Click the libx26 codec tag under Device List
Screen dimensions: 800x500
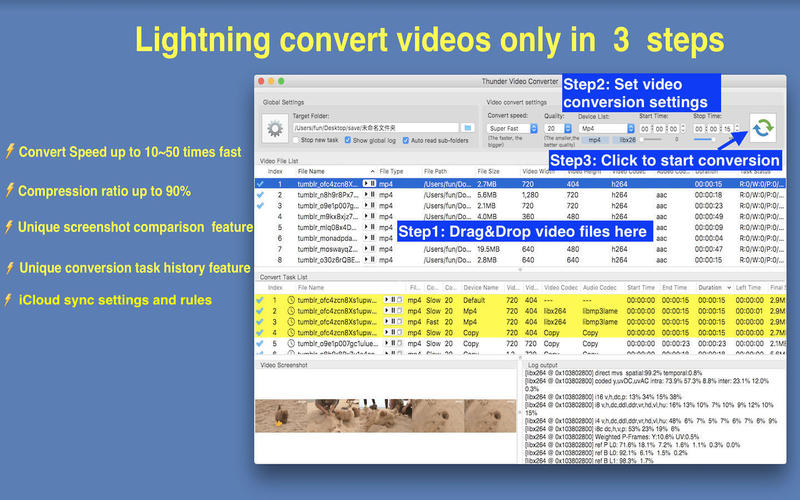(624, 140)
